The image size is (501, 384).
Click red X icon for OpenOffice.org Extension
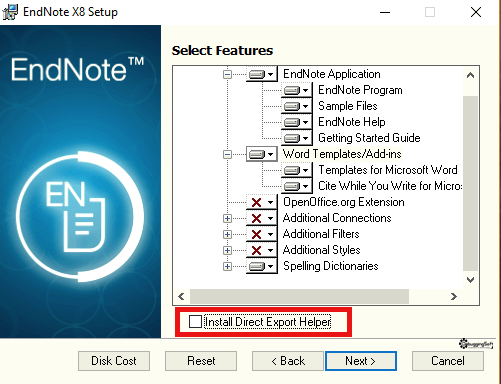[256, 202]
